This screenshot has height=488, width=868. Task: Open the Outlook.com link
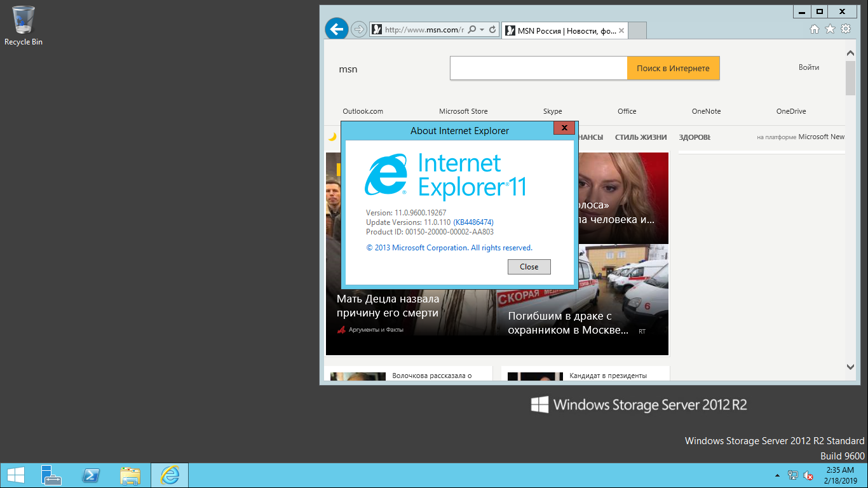(363, 111)
